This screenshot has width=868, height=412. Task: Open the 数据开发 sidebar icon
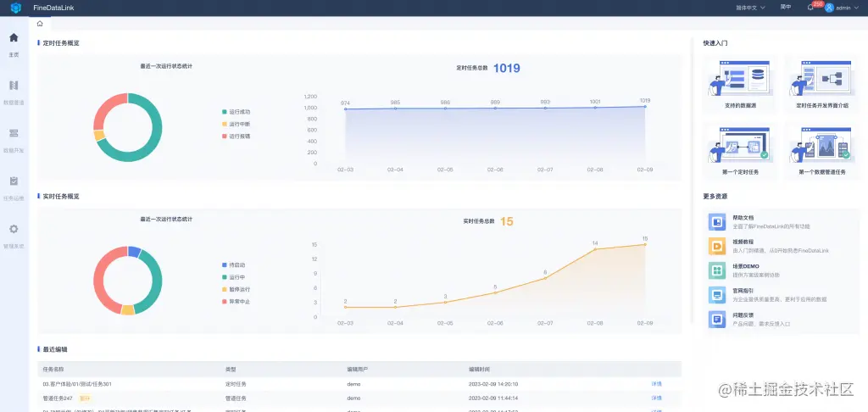point(14,133)
